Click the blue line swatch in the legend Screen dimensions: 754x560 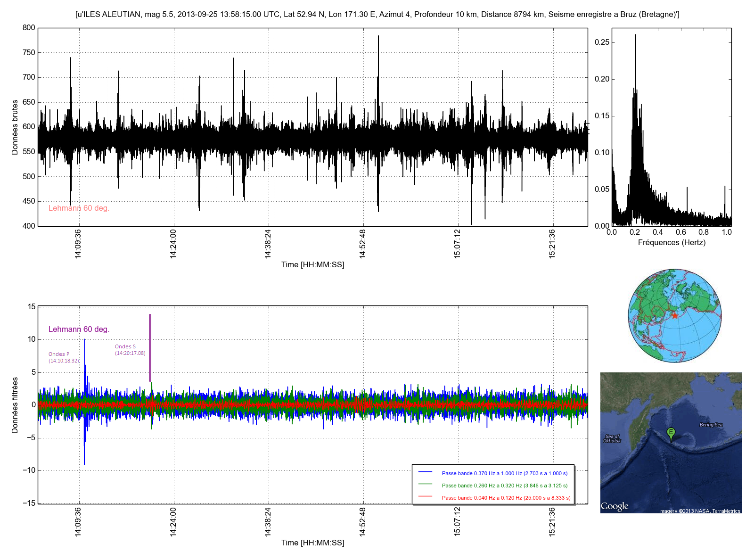[x=425, y=472]
